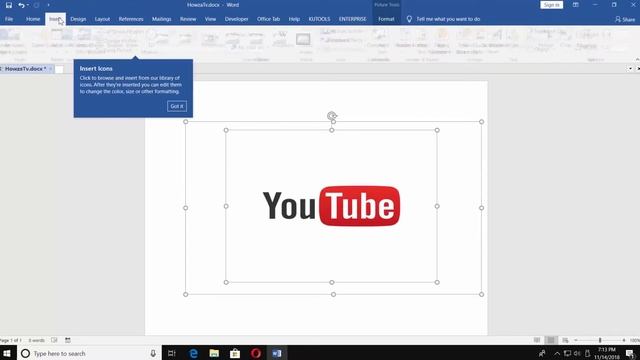Click the 3 words count in status bar
Screen dimensions: 640x360
(36, 340)
